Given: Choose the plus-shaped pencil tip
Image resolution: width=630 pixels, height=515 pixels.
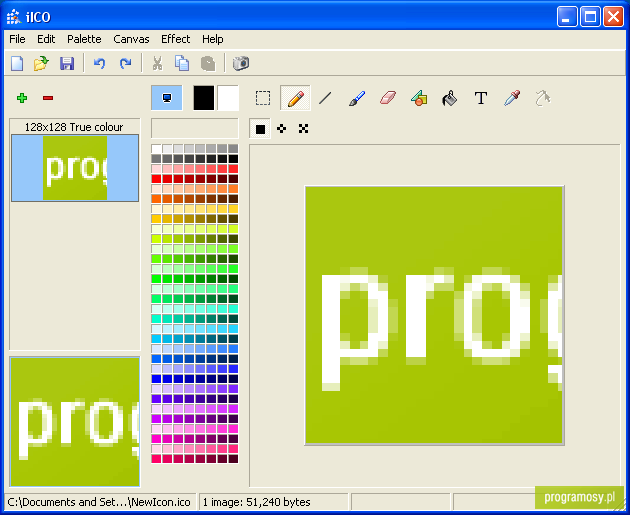Looking at the screenshot, I should [x=282, y=129].
